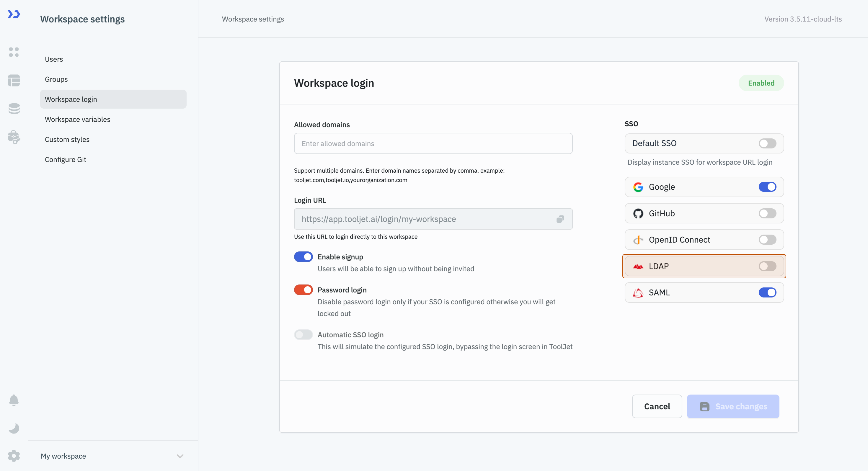Viewport: 868px width, 471px height.
Task: Open the data sources panel
Action: point(14,109)
